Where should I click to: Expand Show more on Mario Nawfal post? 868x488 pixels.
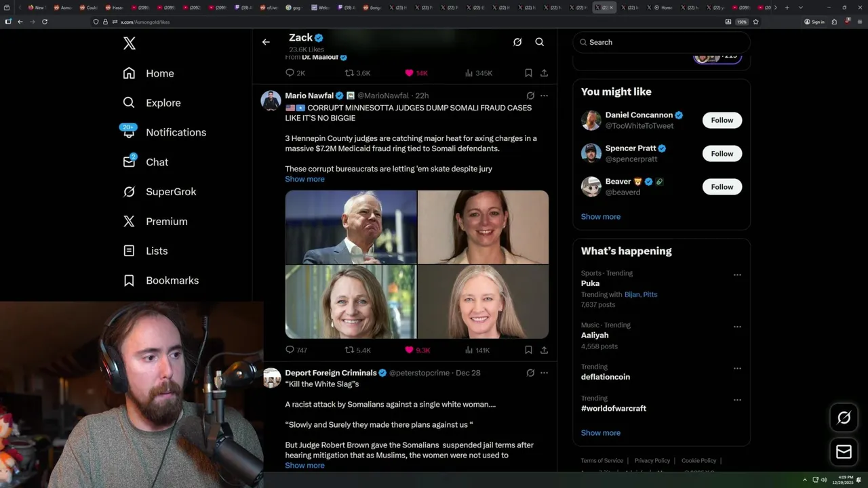(x=304, y=179)
